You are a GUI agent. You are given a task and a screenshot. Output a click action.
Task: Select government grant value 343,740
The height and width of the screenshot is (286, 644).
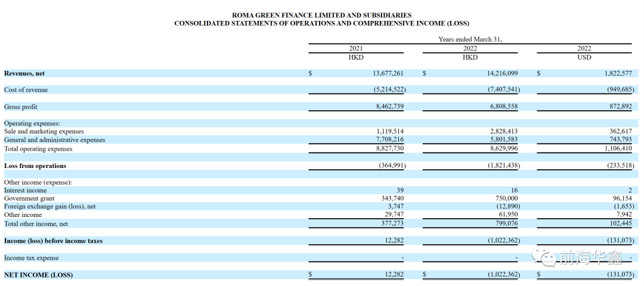tap(392, 198)
